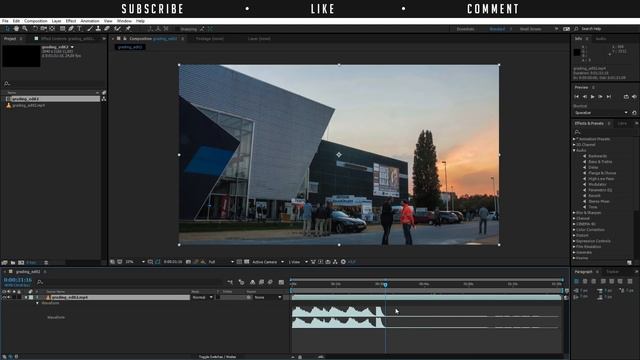Image resolution: width=640 pixels, height=360 pixels.
Task: Select the Brush tool
Action: pos(90,29)
